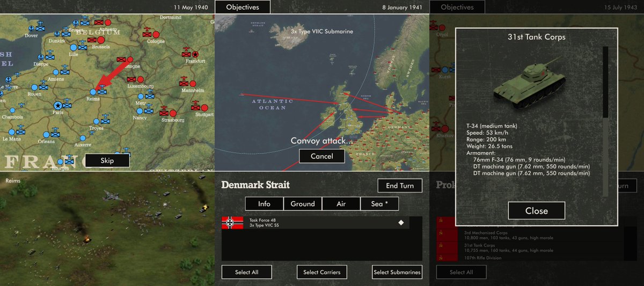Select the Orleans city circle

46,135
